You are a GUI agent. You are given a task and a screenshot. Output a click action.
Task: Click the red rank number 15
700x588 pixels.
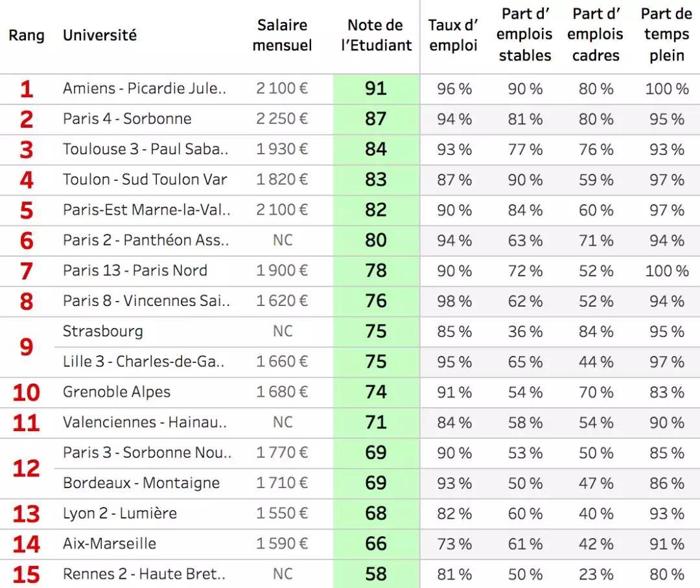(26, 574)
